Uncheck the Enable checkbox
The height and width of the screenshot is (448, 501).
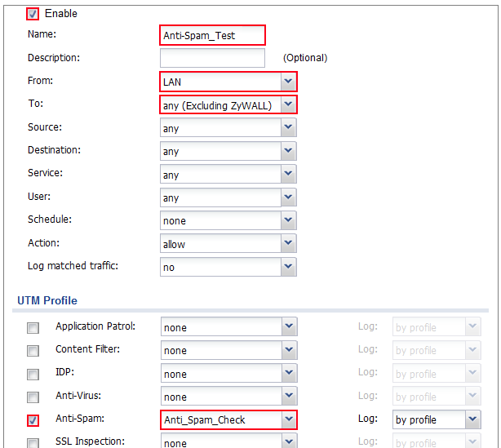(x=33, y=14)
